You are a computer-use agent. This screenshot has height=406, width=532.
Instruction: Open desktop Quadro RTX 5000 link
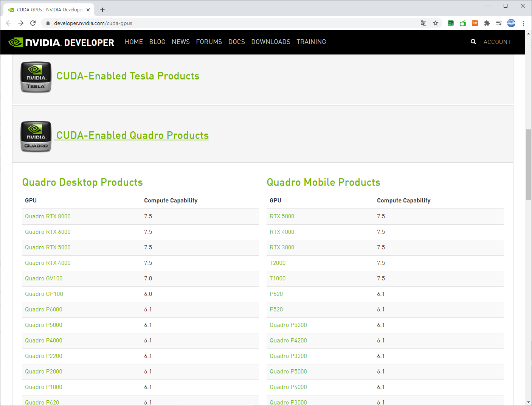48,247
